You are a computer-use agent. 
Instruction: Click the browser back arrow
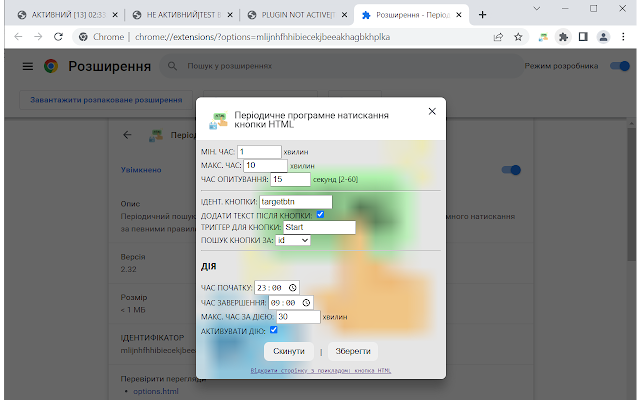click(18, 37)
